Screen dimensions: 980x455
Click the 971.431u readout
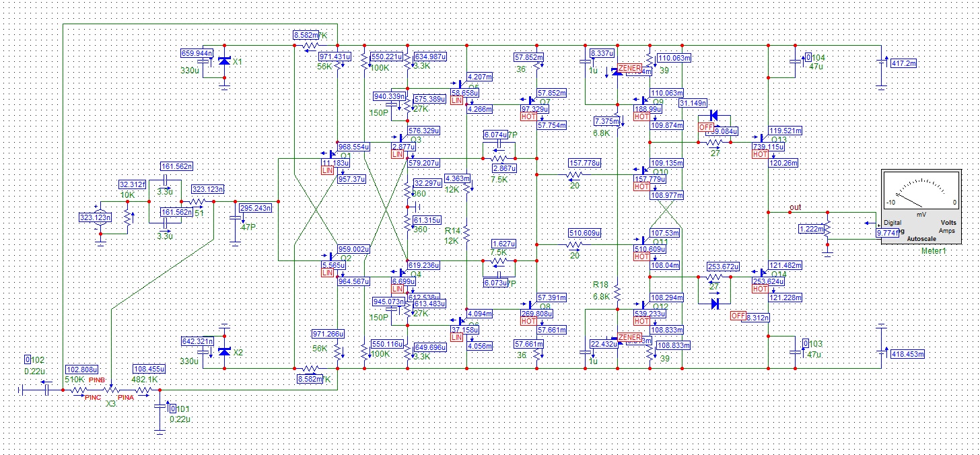[335, 57]
